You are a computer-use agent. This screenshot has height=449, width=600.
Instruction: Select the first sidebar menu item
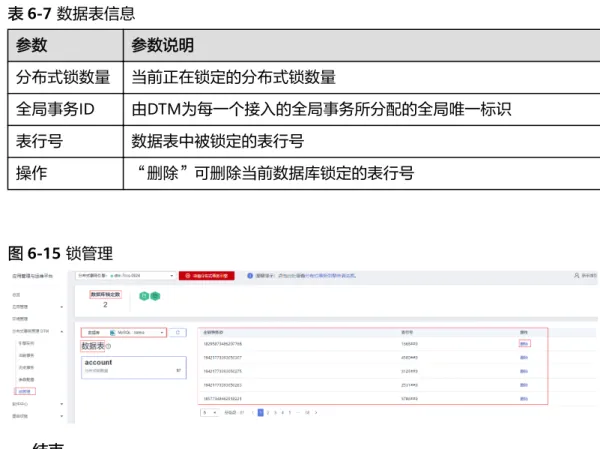coord(16,295)
